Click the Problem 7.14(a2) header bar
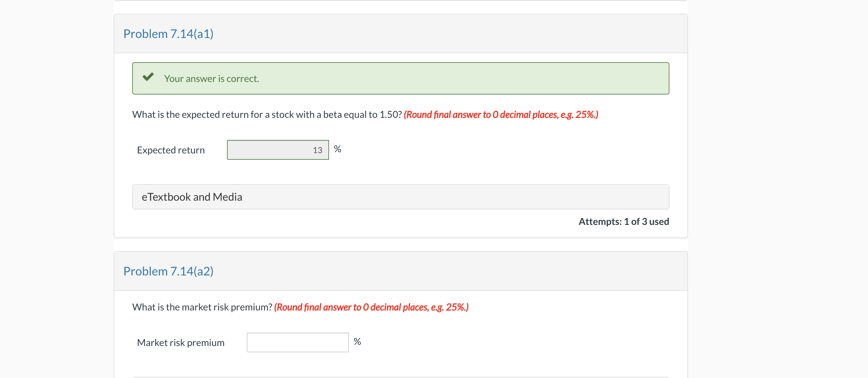Image resolution: width=868 pixels, height=378 pixels. coord(400,271)
